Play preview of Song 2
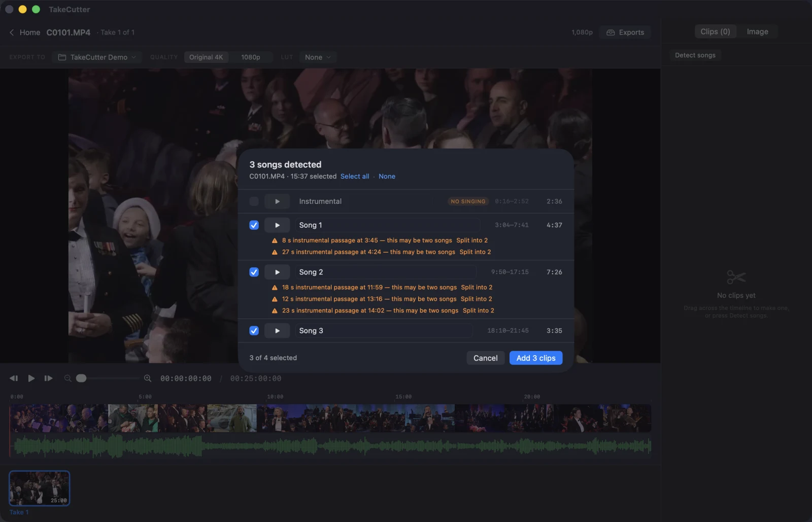The image size is (812, 522). point(277,272)
